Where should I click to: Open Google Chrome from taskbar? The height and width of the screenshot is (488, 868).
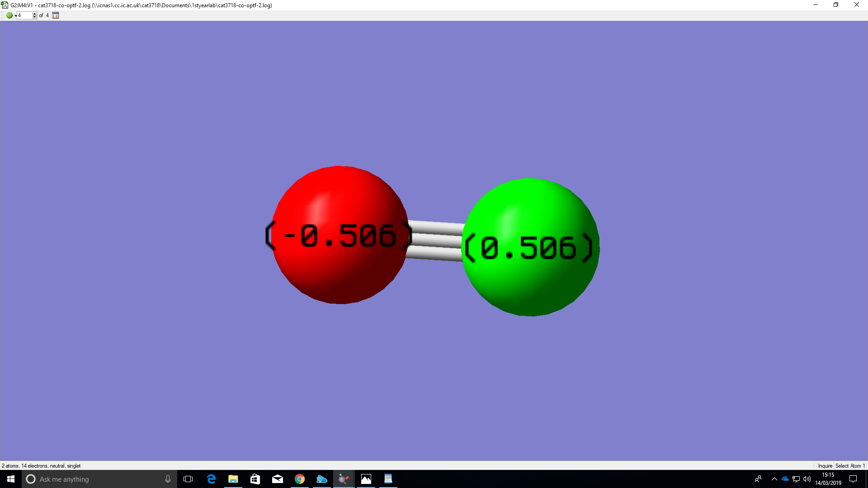[x=299, y=479]
